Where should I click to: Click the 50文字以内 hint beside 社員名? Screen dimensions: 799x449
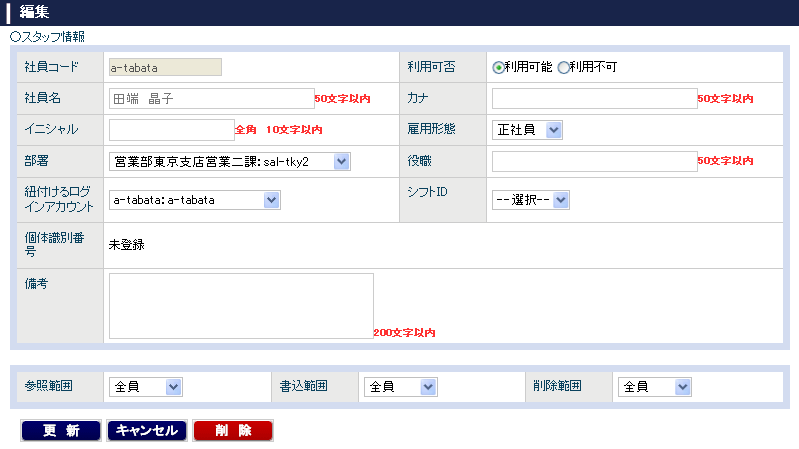342,99
